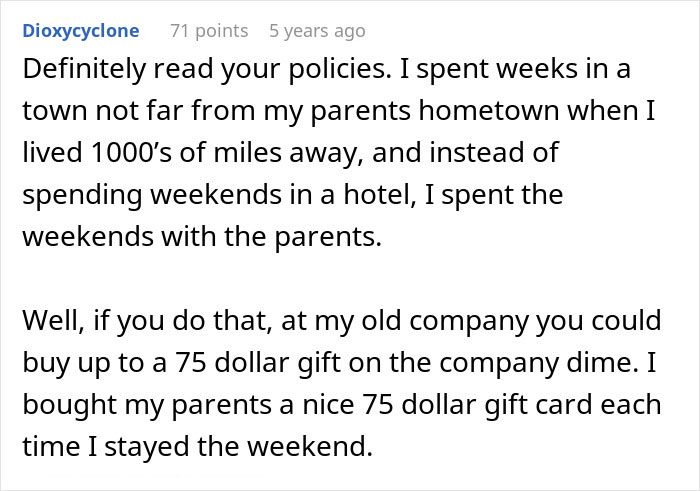The width and height of the screenshot is (700, 491).
Task: Click the "71 points" score text
Action: (209, 31)
